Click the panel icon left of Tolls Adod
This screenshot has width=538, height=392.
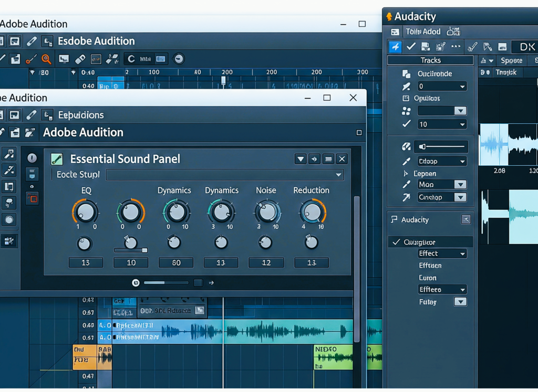(395, 32)
